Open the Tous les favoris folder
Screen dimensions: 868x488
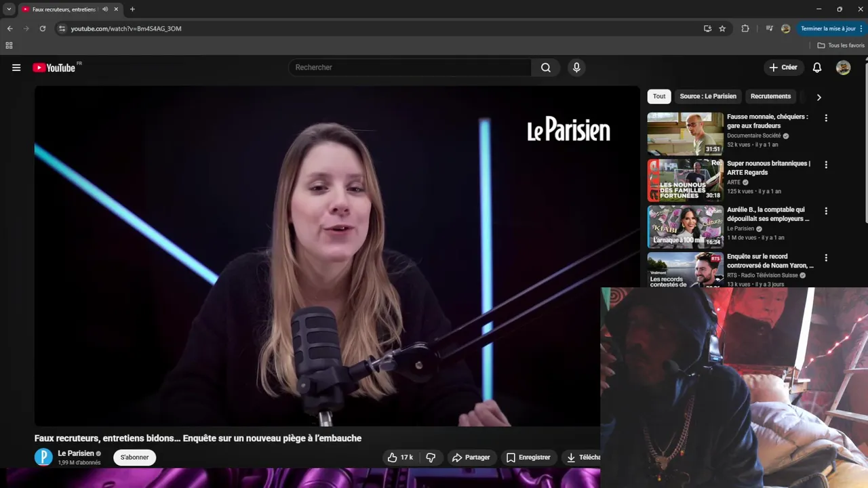[841, 45]
